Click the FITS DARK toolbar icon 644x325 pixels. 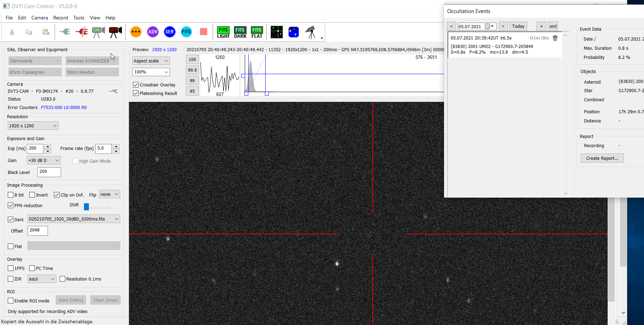point(240,32)
